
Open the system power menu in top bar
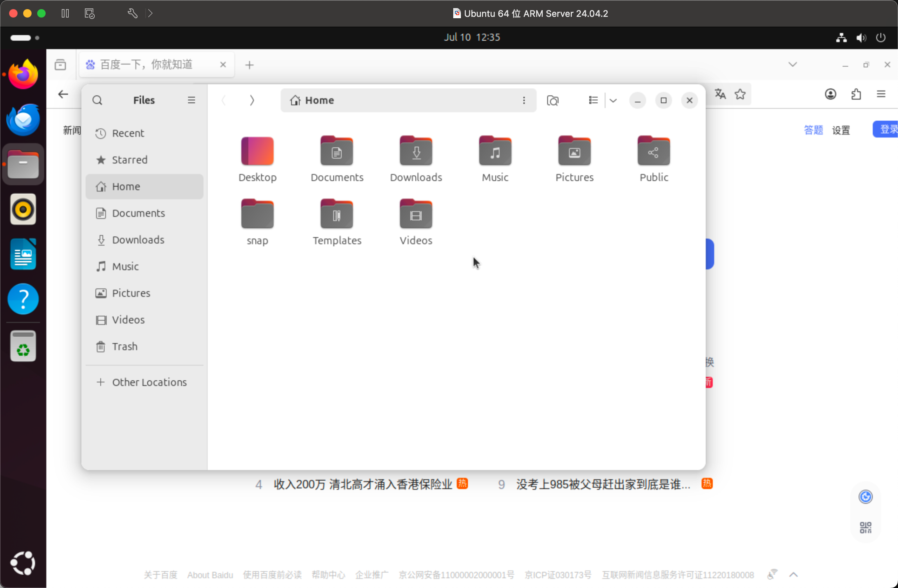881,37
